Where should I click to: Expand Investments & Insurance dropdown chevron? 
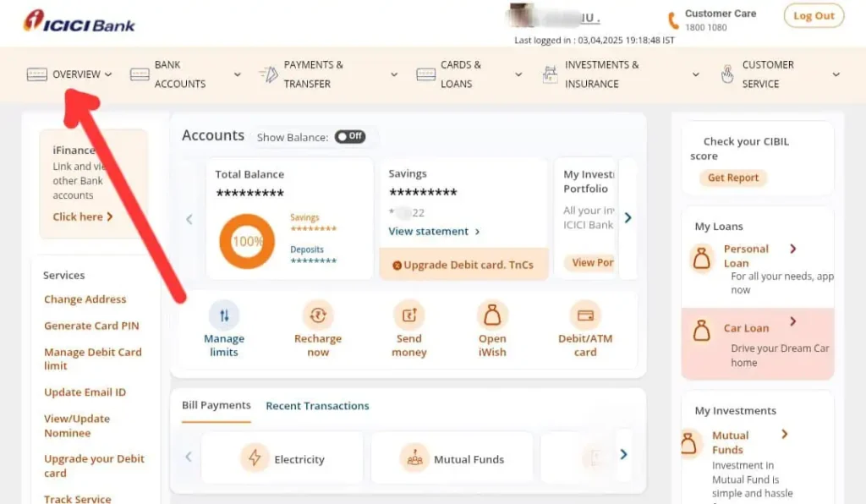(696, 74)
